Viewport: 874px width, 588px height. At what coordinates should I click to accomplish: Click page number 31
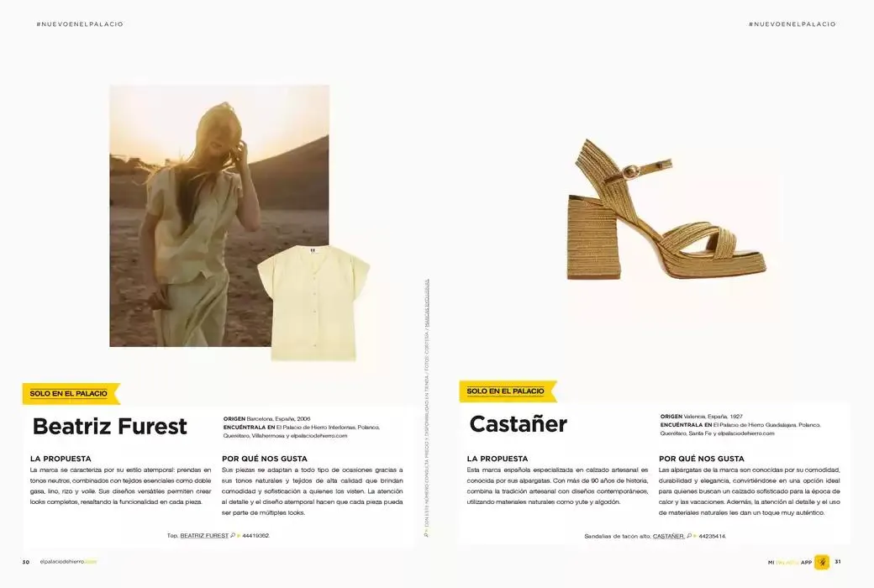838,562
